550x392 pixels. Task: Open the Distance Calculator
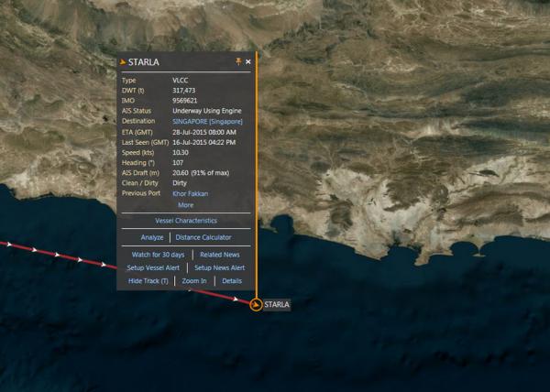[203, 237]
